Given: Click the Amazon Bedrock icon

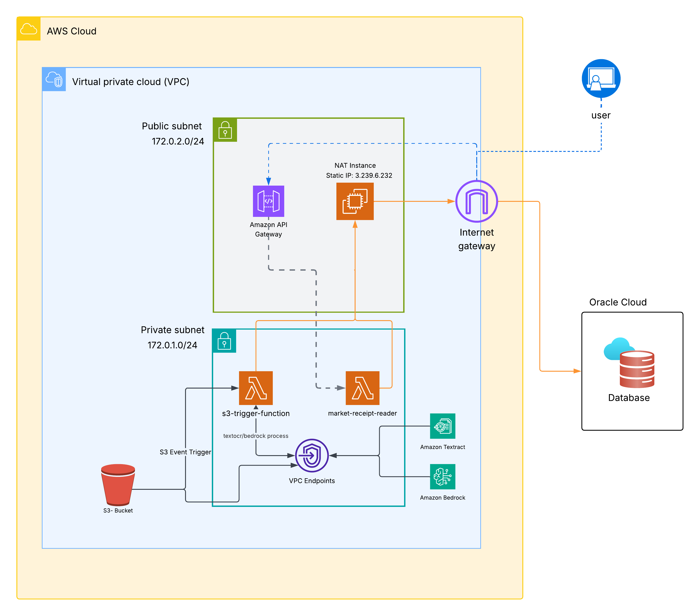Looking at the screenshot, I should pyautogui.click(x=443, y=477).
